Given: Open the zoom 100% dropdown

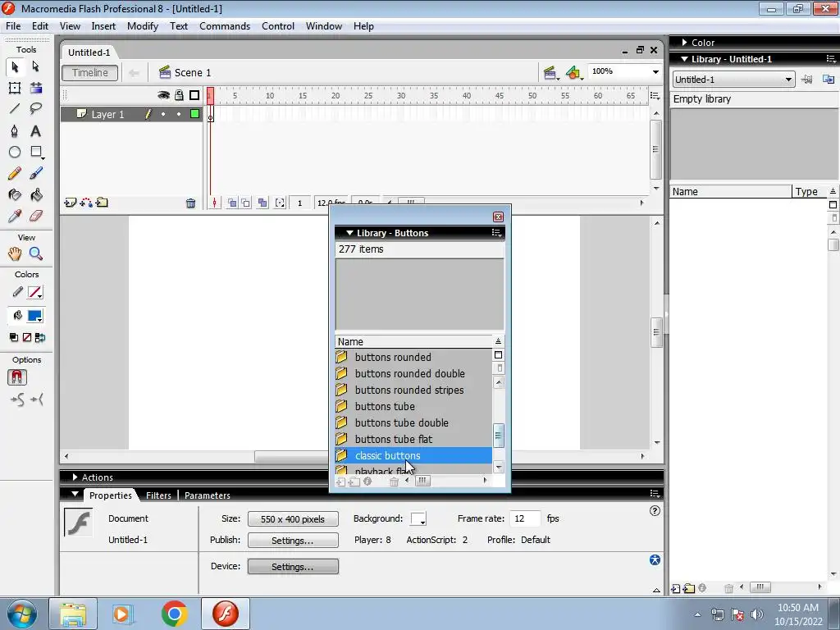Looking at the screenshot, I should click(655, 72).
